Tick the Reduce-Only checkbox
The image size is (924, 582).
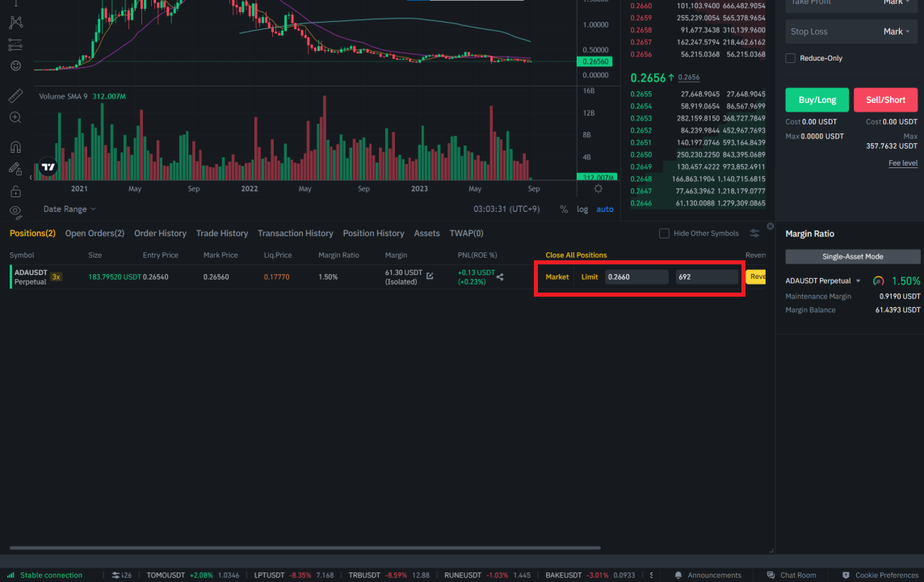(x=790, y=58)
